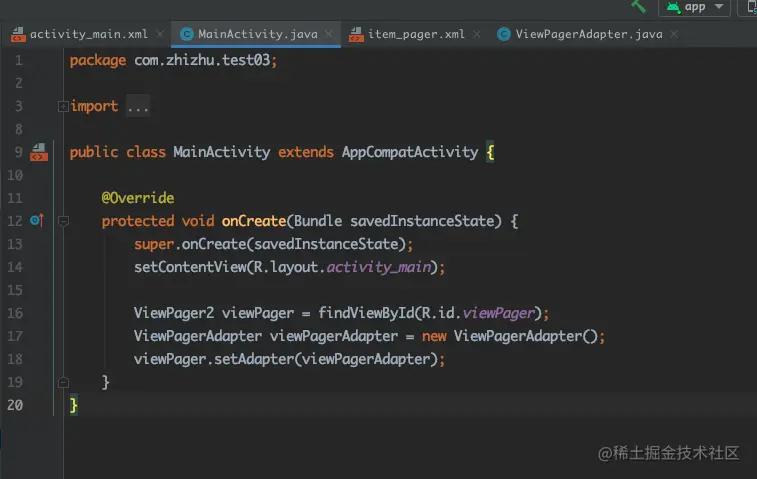
Task: Click the build hammer icon
Action: (x=638, y=6)
